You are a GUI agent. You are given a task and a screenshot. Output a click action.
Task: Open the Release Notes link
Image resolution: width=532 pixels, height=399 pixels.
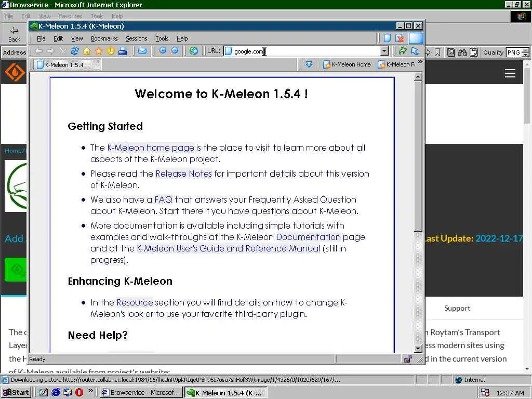pos(183,174)
